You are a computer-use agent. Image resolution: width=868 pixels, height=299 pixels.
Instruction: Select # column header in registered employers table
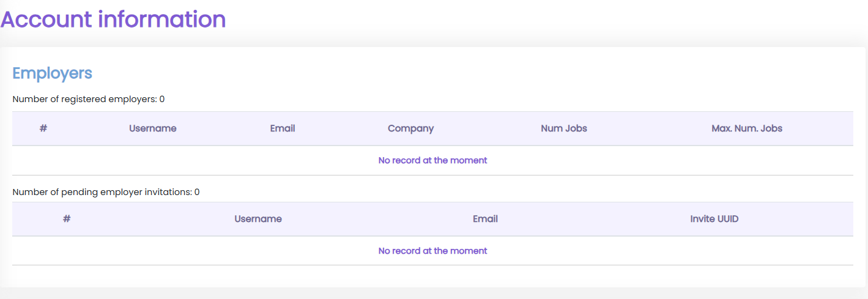pyautogui.click(x=43, y=128)
